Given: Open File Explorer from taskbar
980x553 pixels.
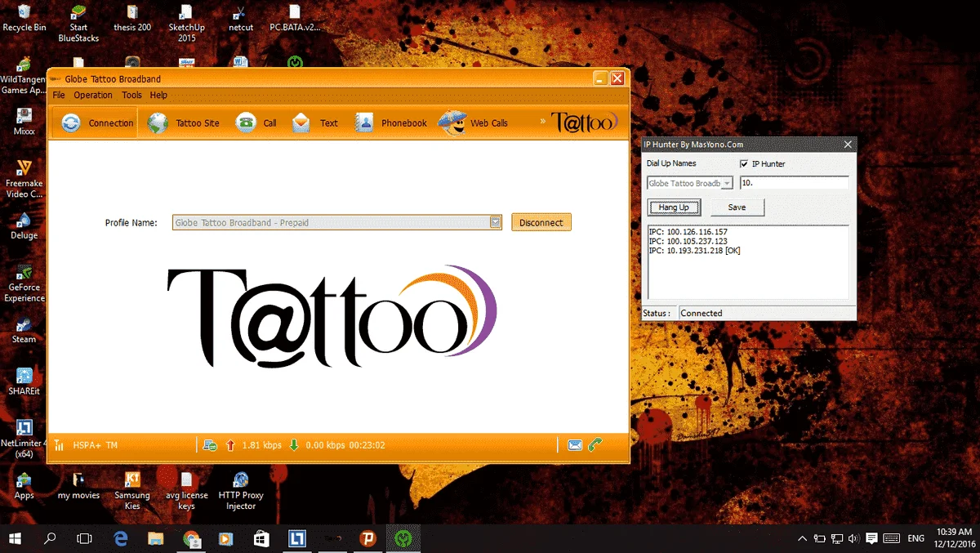Looking at the screenshot, I should click(156, 538).
